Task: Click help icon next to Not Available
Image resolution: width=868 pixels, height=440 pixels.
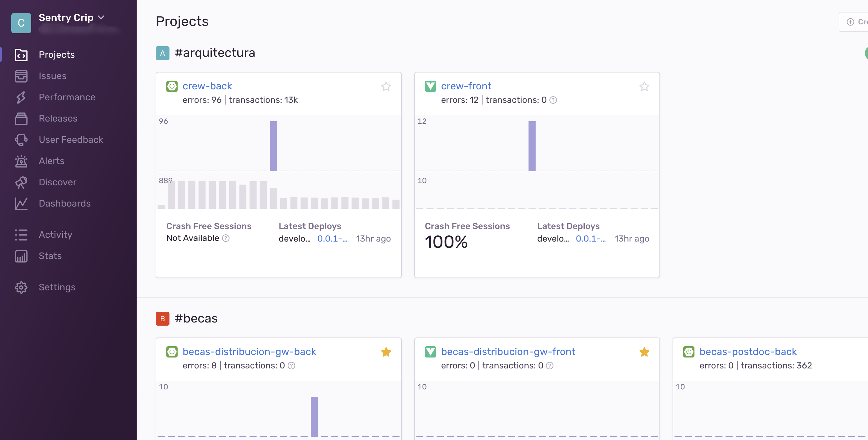Action: (226, 238)
